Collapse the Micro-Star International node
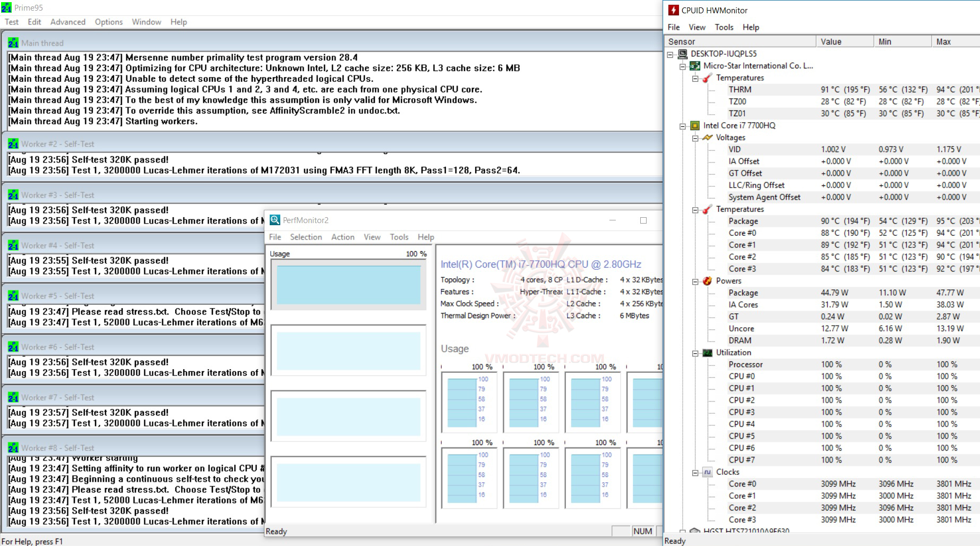This screenshot has height=546, width=980. (x=683, y=66)
